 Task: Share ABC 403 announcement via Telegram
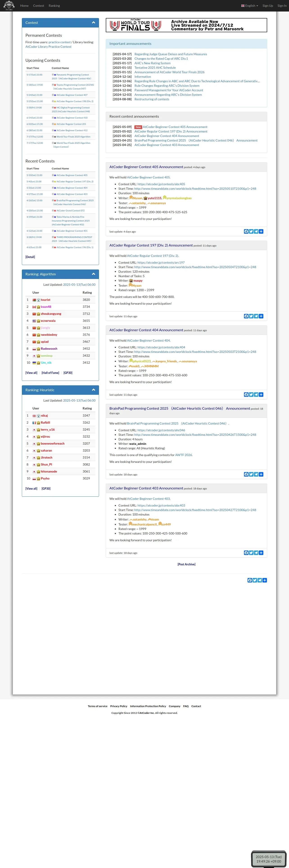(x=256, y=553)
